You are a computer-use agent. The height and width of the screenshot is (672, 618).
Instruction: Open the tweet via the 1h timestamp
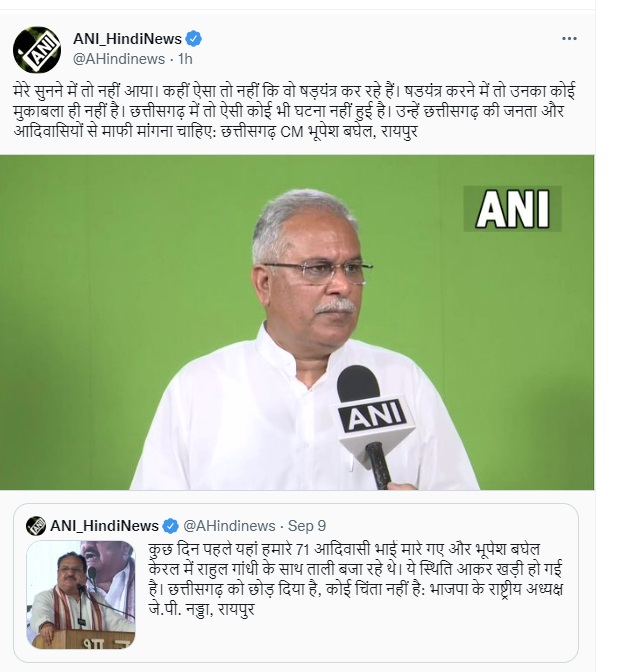[185, 59]
